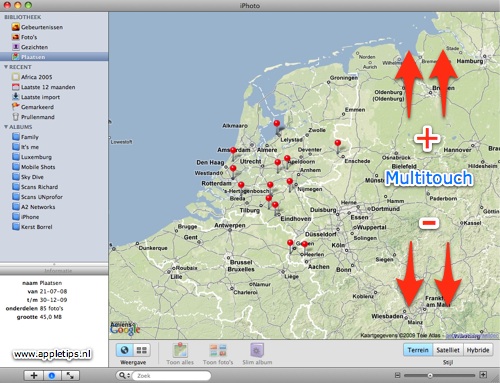Click the iPhoto window title
This screenshot has height=383, width=500.
[250, 6]
